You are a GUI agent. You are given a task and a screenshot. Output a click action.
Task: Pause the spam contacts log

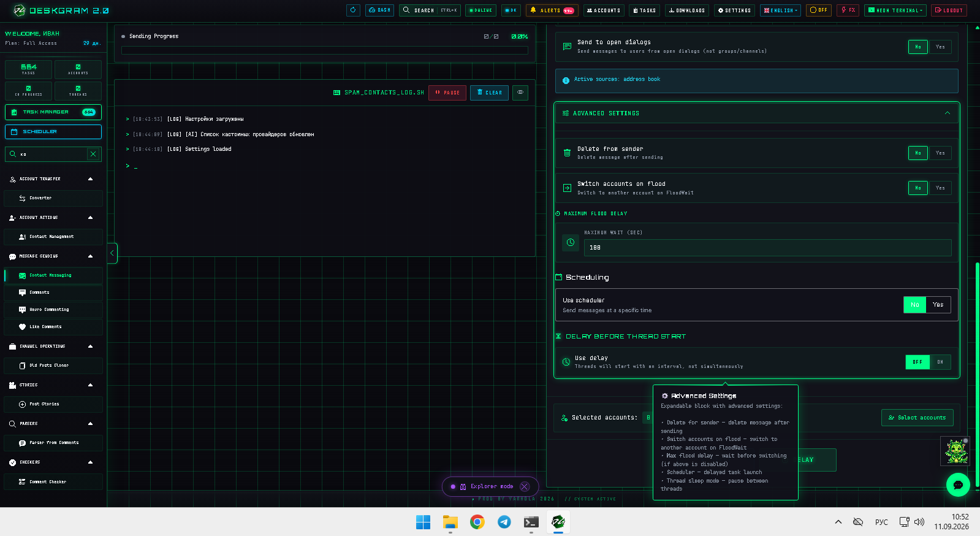(447, 93)
